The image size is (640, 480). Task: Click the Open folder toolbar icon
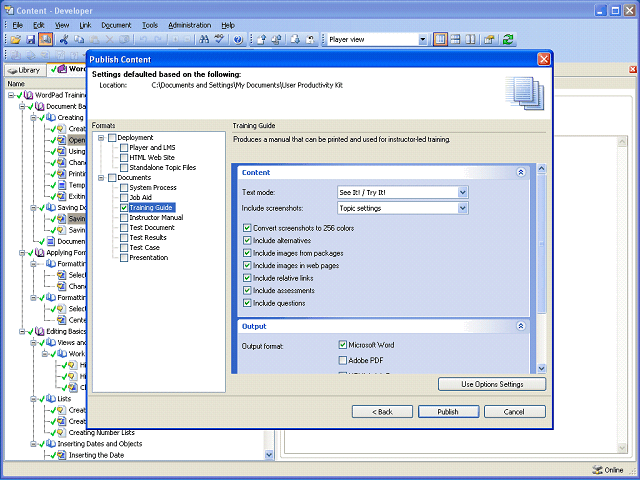click(16, 40)
